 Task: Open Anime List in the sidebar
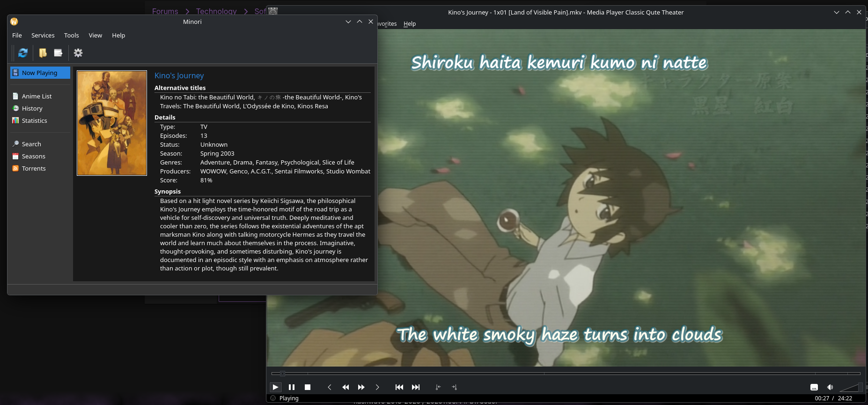point(37,96)
